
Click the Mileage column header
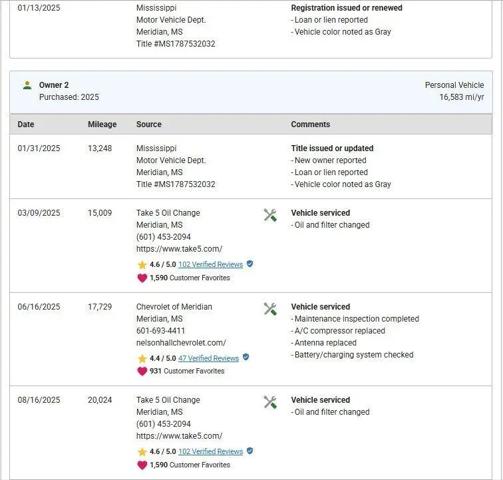[x=102, y=124]
